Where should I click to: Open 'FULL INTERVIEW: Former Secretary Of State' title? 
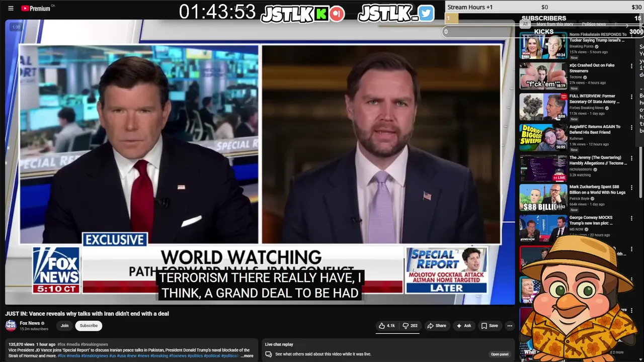point(595,99)
